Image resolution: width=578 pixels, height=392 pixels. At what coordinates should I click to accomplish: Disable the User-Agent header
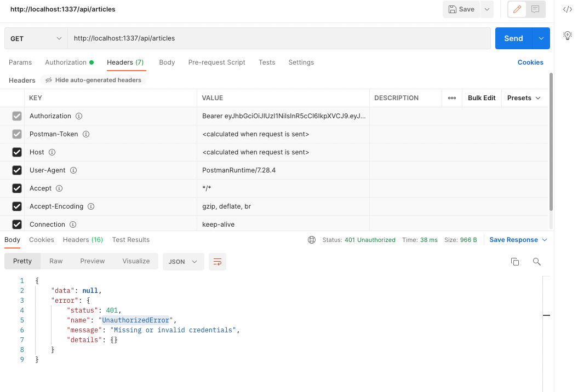point(16,170)
